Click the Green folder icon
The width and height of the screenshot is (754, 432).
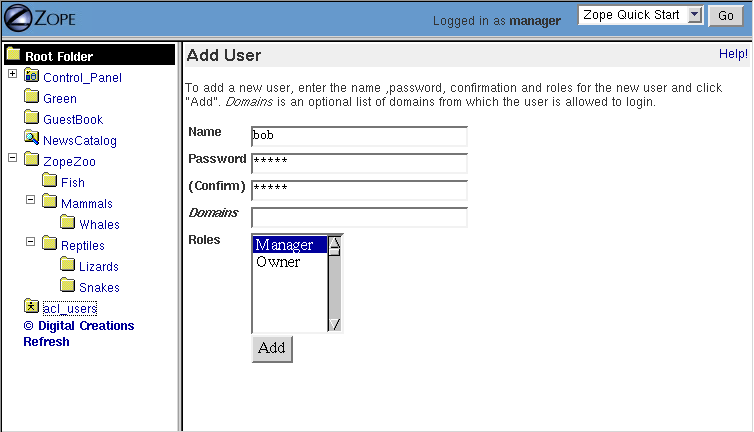(32, 97)
